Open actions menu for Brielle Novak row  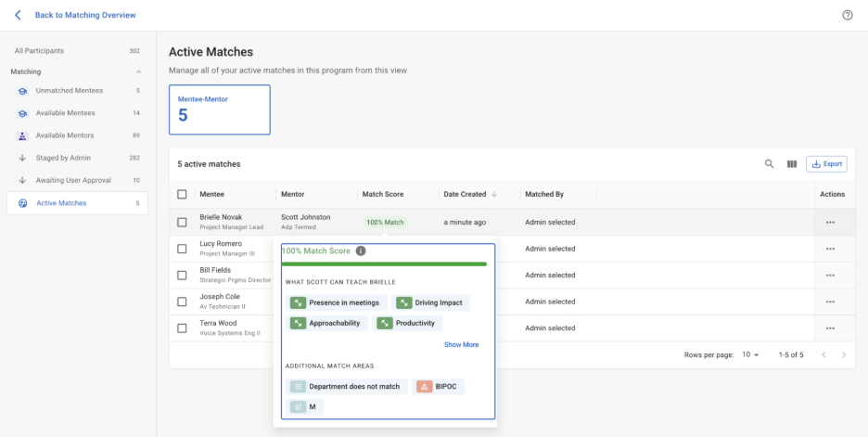[830, 223]
